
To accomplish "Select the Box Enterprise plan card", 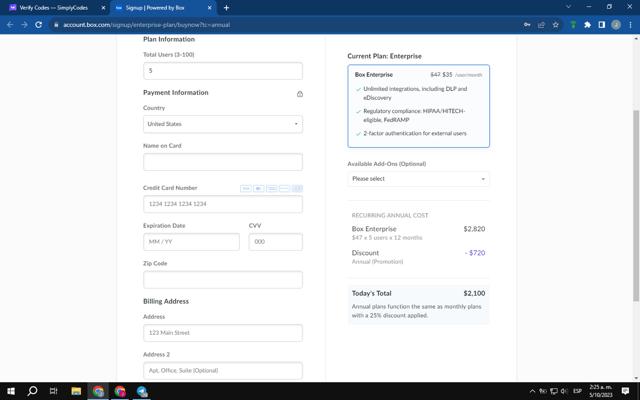I will point(418,106).
